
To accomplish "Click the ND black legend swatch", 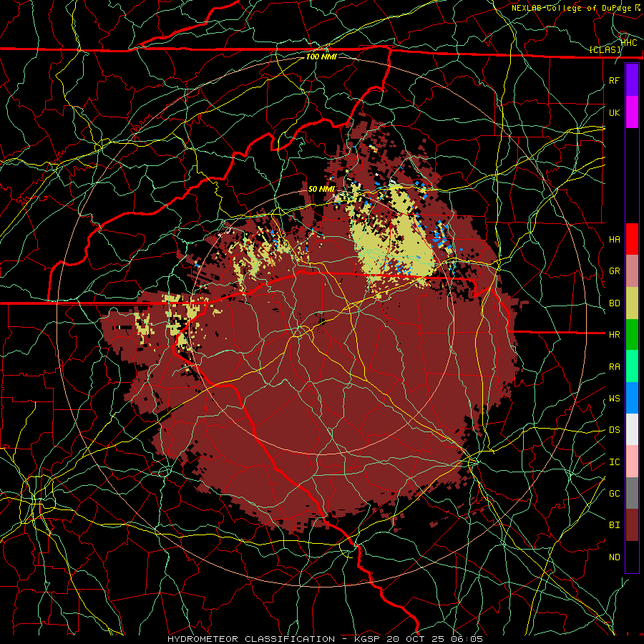I will pyautogui.click(x=632, y=557).
